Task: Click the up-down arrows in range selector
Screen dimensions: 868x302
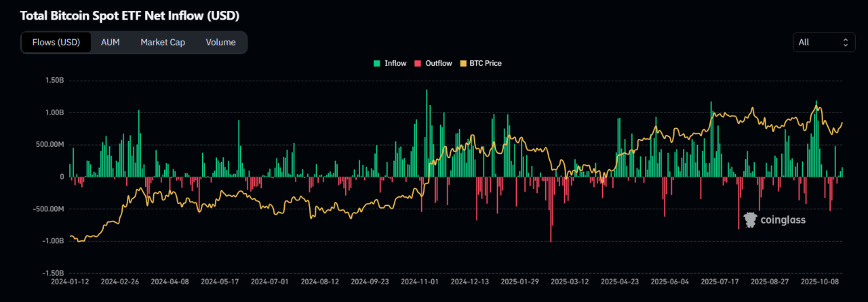Action: (x=845, y=42)
